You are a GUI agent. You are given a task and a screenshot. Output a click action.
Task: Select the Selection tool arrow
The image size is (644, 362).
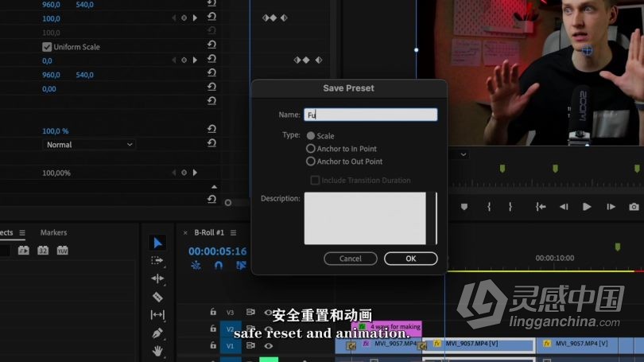point(157,243)
